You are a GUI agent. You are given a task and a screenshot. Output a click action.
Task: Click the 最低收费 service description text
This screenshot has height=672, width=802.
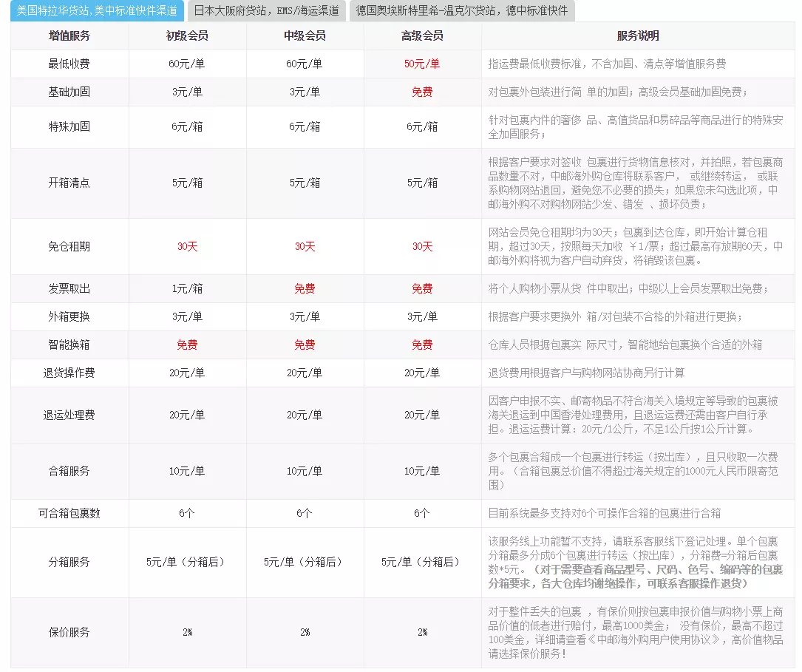pos(607,64)
